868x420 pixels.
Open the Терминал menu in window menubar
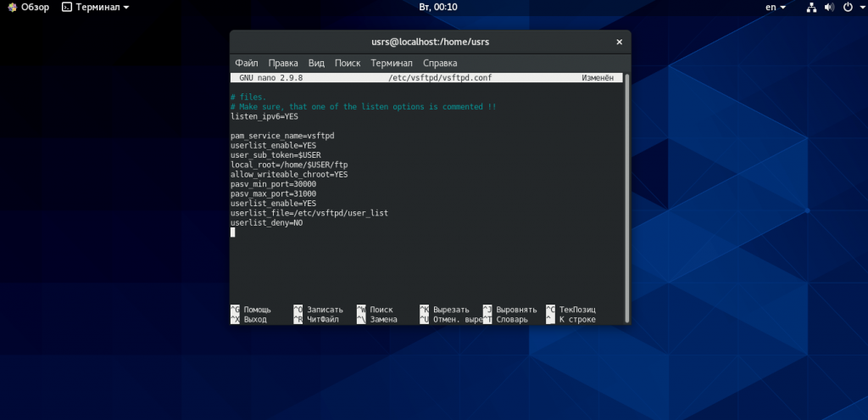392,63
